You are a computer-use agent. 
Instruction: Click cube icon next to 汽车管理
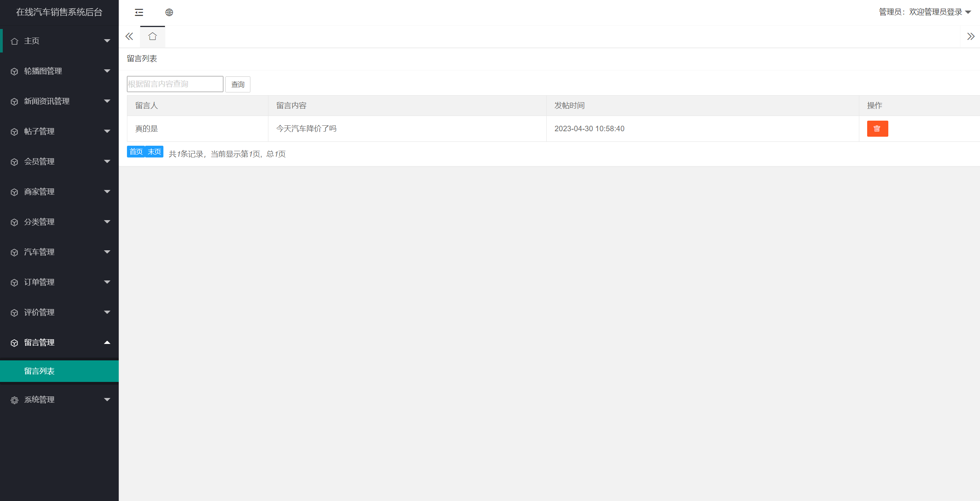14,252
